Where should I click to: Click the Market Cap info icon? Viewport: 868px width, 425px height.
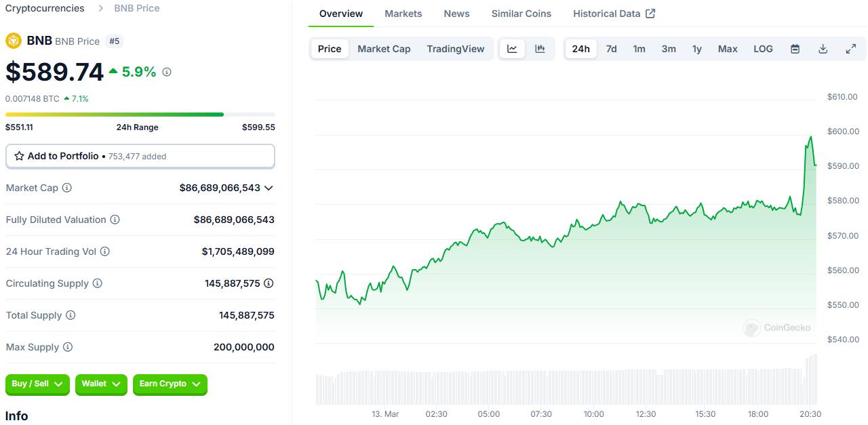click(x=67, y=188)
